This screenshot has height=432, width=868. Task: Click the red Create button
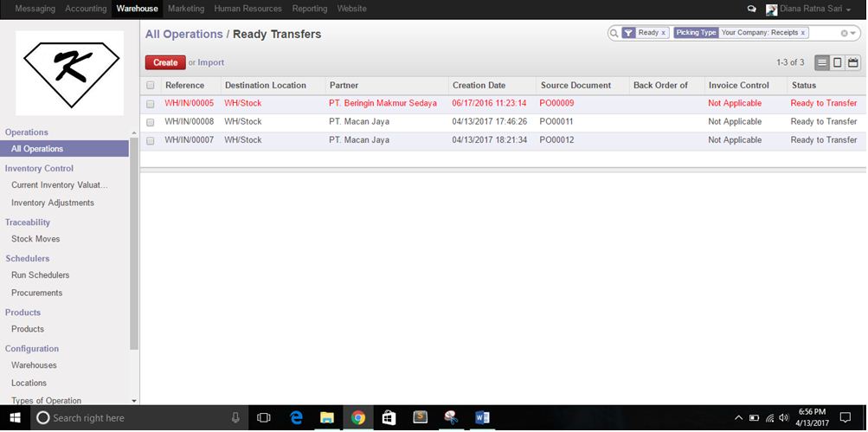164,62
